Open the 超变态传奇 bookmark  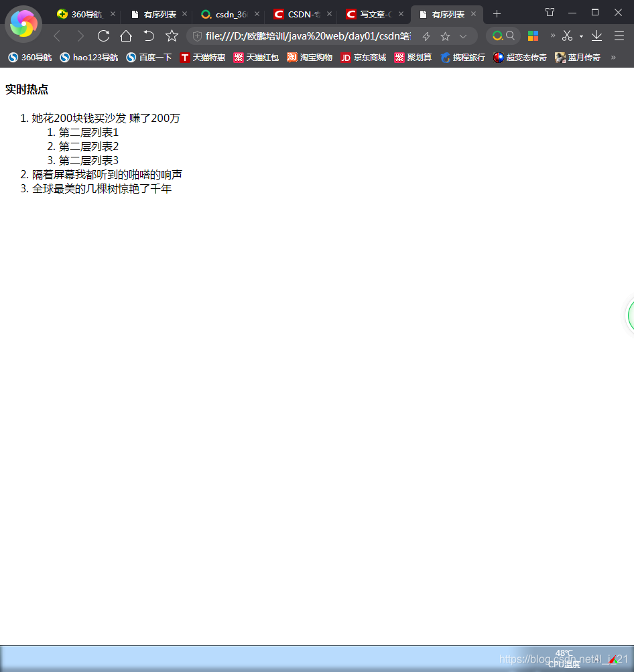[x=520, y=58]
